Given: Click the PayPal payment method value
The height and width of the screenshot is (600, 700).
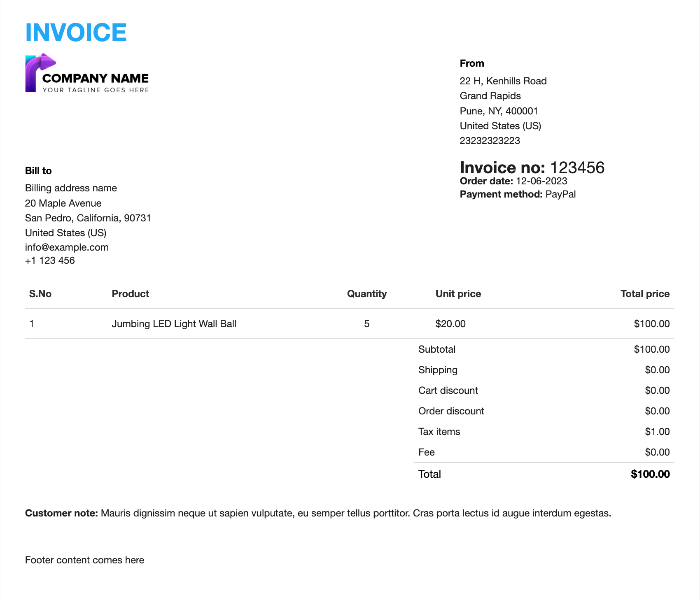Looking at the screenshot, I should click(560, 194).
